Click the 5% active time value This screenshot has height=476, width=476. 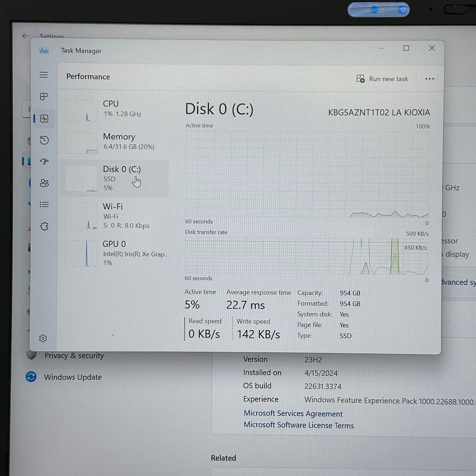pyautogui.click(x=192, y=305)
